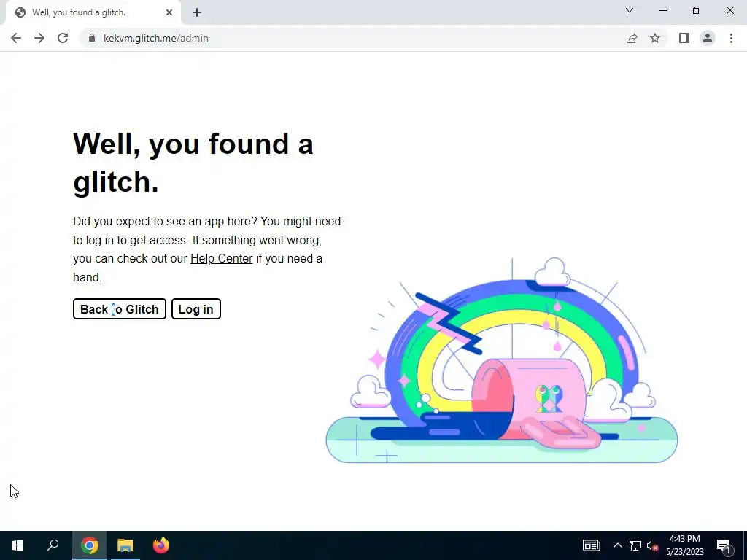Go back using browser back arrow
Viewport: 747px width, 560px height.
click(x=16, y=38)
